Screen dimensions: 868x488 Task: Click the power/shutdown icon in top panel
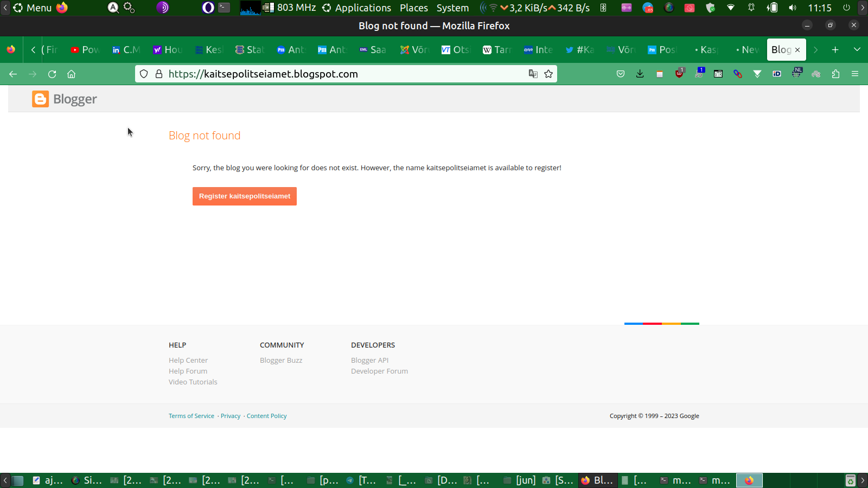(846, 8)
